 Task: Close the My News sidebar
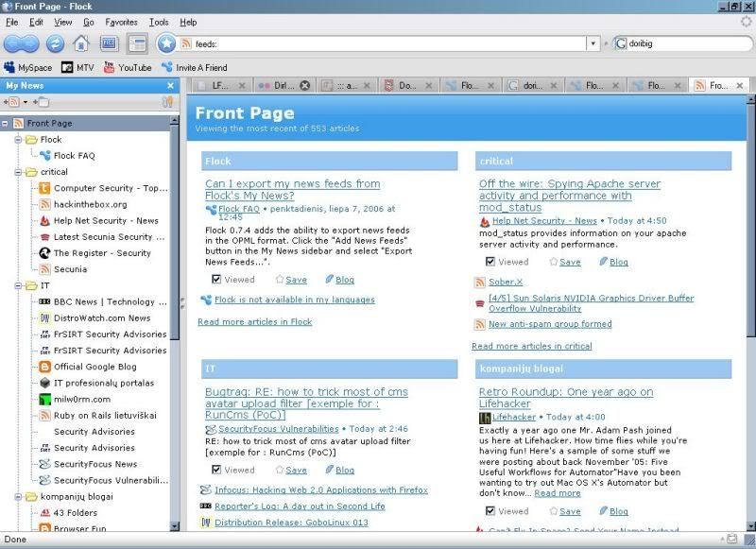pos(170,86)
